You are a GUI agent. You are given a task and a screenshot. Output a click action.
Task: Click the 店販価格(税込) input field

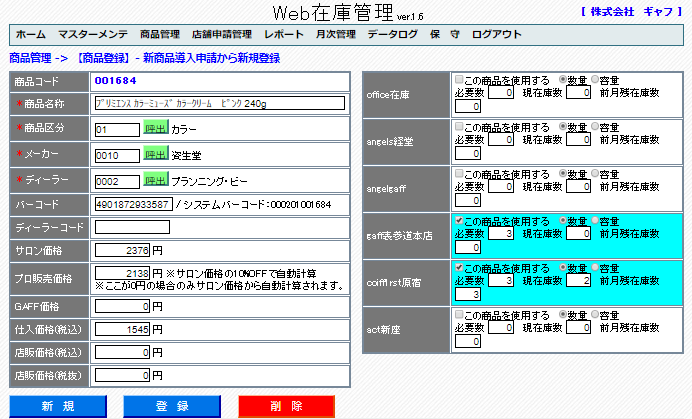tap(122, 352)
